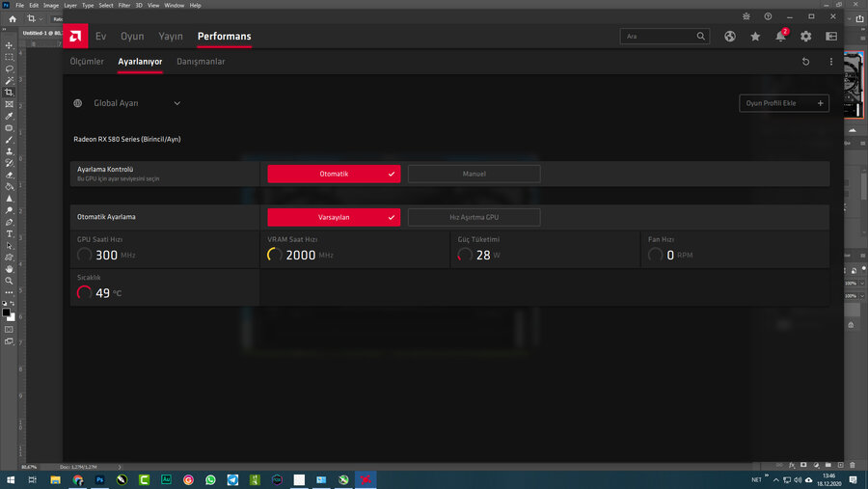868x489 pixels.
Task: Open Photoshop Window menu
Action: point(175,5)
